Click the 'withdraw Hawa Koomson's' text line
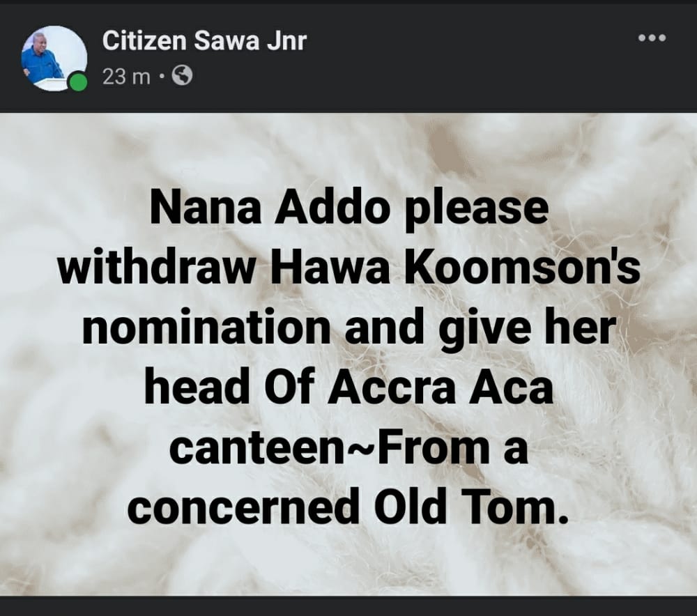The height and width of the screenshot is (616, 697). click(x=349, y=268)
